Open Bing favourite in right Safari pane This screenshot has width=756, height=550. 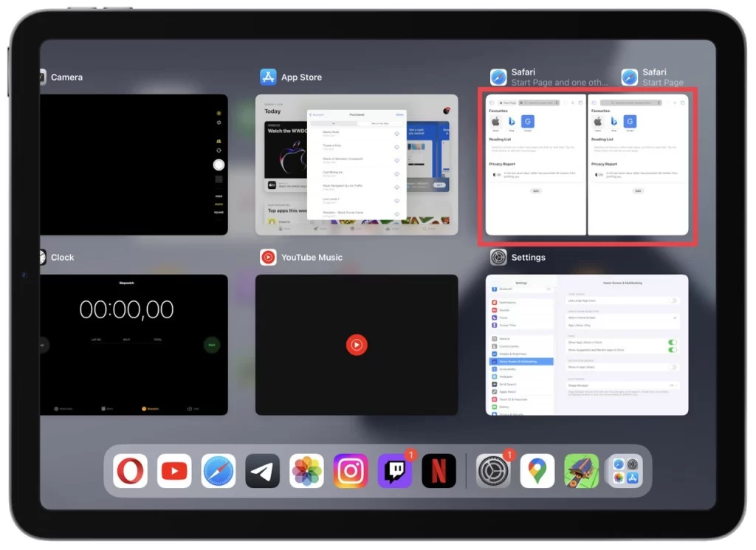(614, 122)
